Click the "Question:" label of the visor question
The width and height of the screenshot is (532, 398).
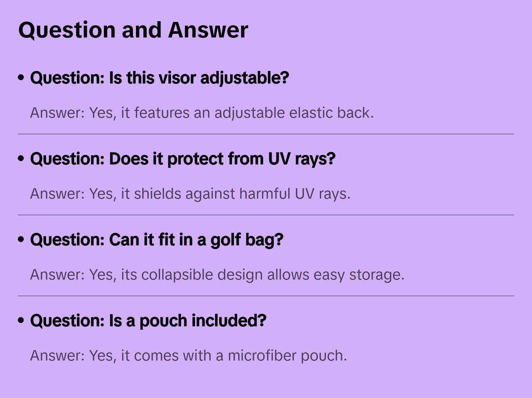tap(67, 78)
